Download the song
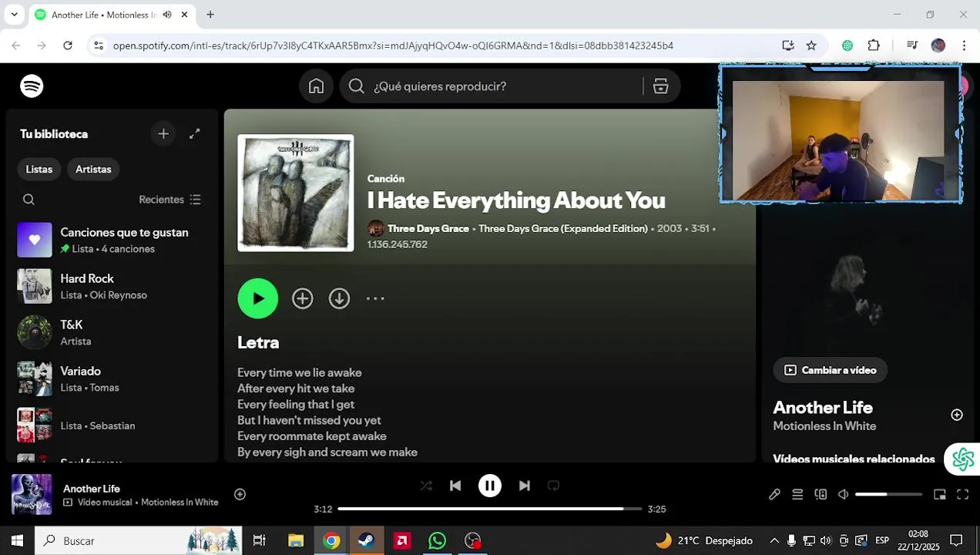This screenshot has width=980, height=555. pyautogui.click(x=339, y=298)
